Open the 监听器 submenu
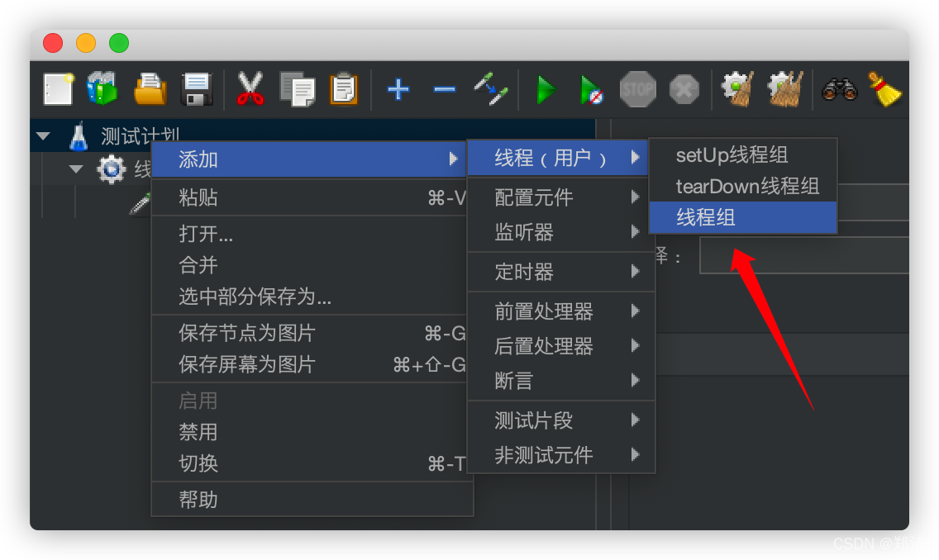The height and width of the screenshot is (560, 939). click(561, 232)
